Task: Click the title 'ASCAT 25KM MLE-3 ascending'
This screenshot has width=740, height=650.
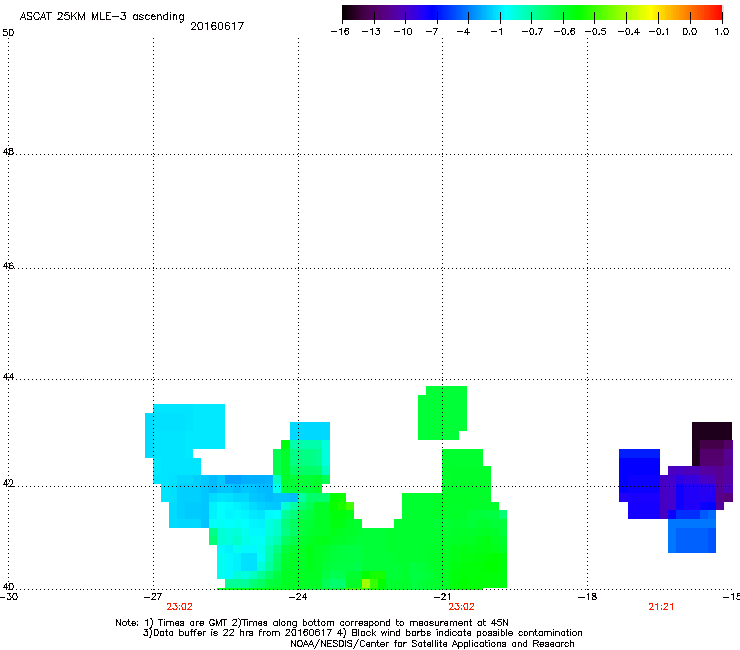Action: point(102,16)
